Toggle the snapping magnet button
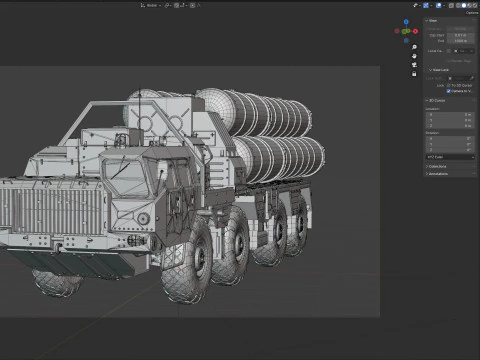The height and width of the screenshot is (360, 480). (177, 5)
